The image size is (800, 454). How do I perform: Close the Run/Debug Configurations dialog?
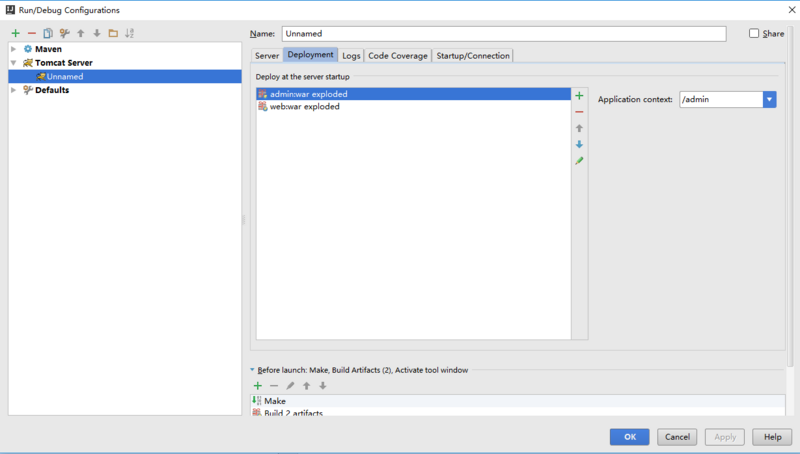pyautogui.click(x=792, y=10)
